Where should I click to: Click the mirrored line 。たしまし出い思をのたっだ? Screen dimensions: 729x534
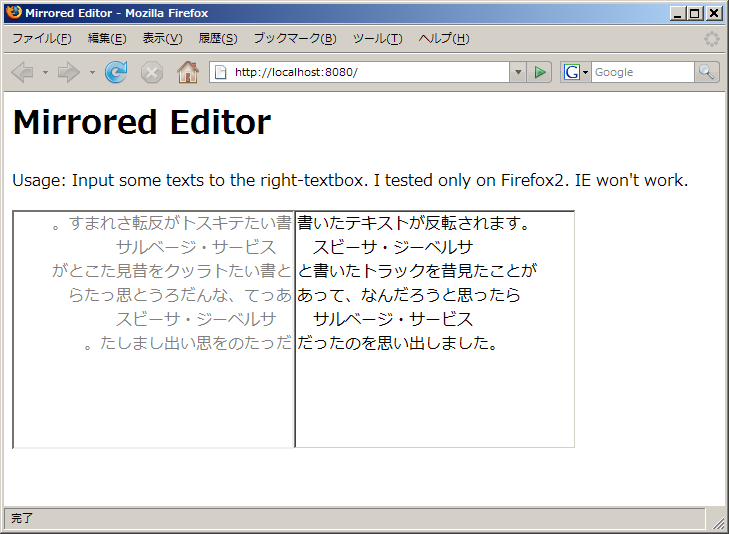click(x=188, y=343)
